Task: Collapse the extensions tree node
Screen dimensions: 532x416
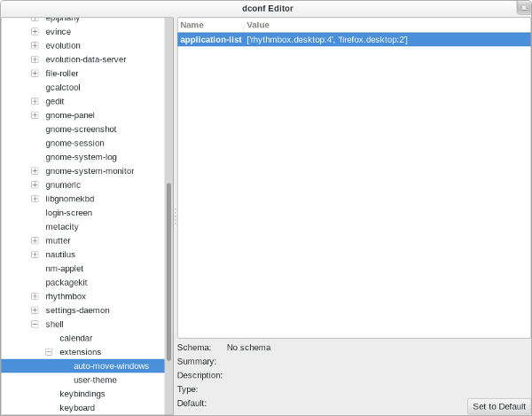Action: click(x=49, y=352)
